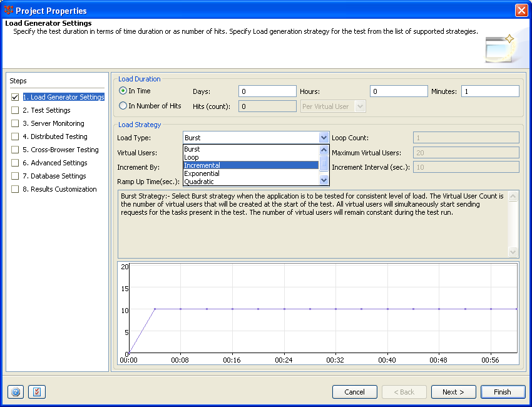Click the Increment Interval (sec.) field
532x407 pixels.
[466, 167]
